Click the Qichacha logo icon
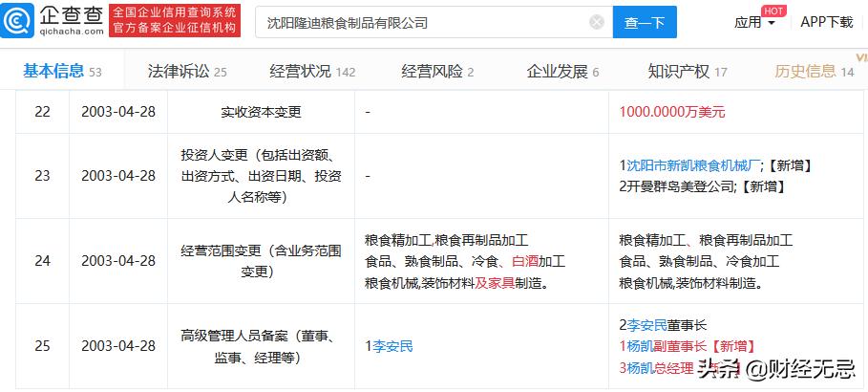Screen dimensions: 868x392 point(17,20)
